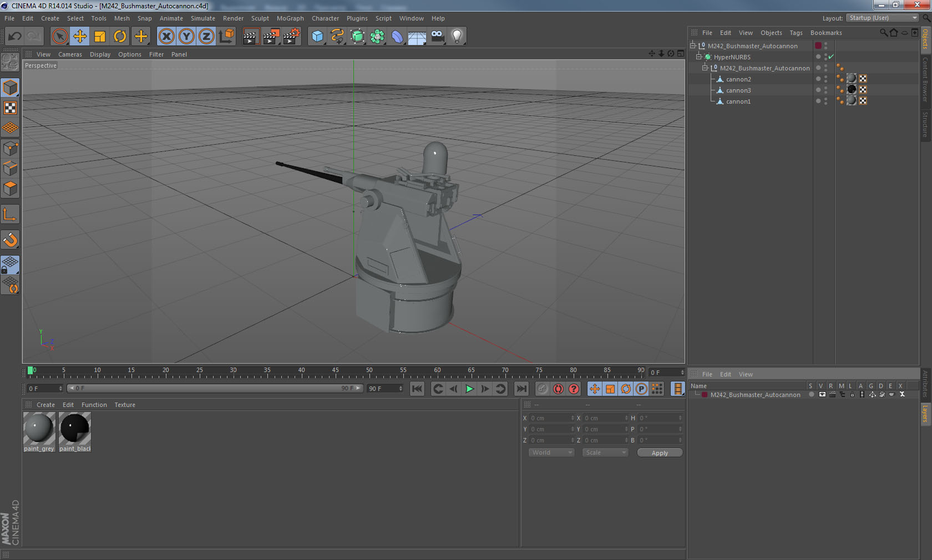Viewport: 932px width, 560px height.
Task: Activate the Scale tool
Action: [100, 37]
